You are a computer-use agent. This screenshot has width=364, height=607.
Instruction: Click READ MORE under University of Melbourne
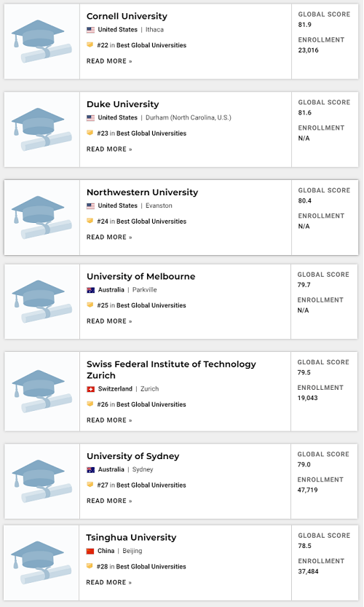(109, 321)
